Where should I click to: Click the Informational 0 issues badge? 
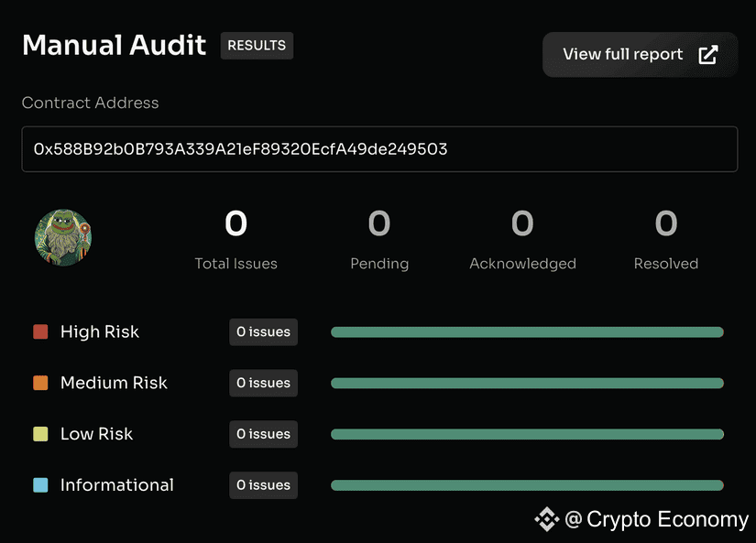(x=263, y=485)
